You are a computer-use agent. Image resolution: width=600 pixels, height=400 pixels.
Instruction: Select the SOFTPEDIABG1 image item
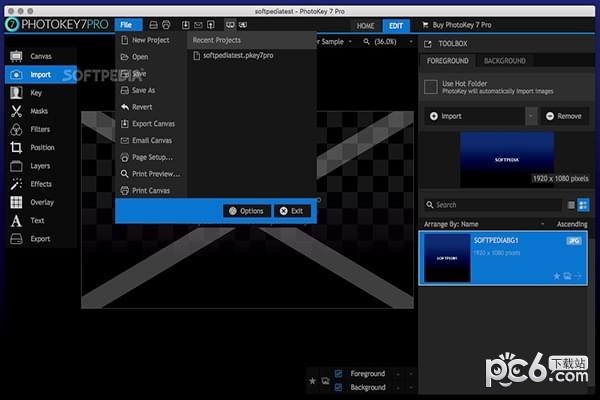pyautogui.click(x=504, y=258)
